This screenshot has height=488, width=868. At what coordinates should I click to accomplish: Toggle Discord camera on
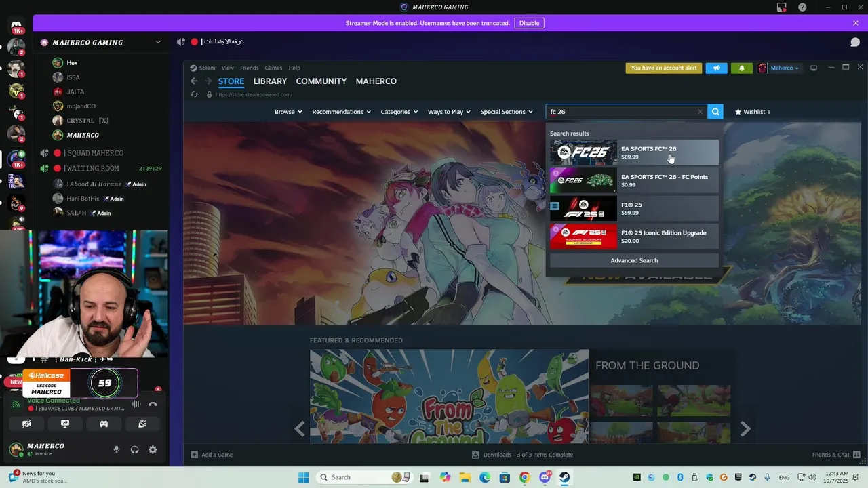click(26, 424)
